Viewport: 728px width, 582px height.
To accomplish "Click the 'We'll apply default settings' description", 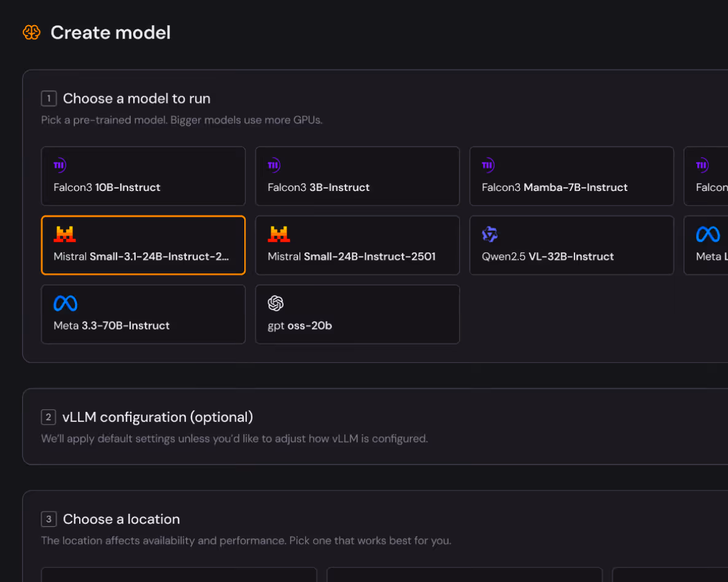I will tap(234, 438).
